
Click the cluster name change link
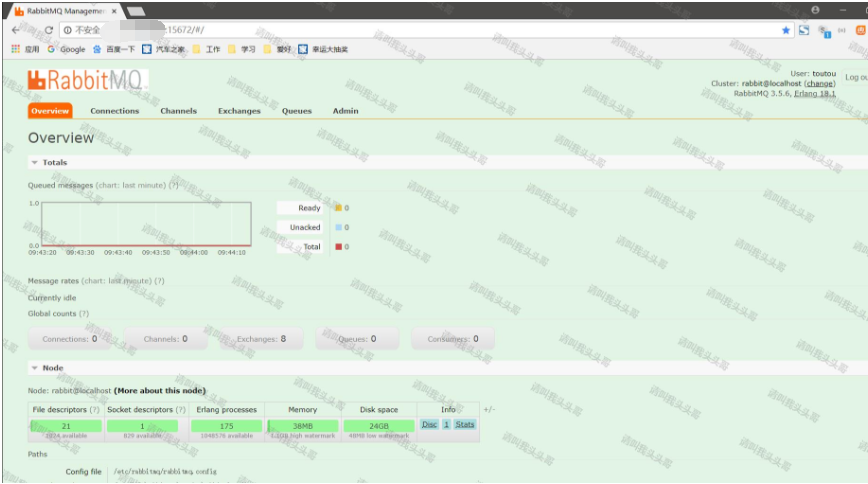820,84
